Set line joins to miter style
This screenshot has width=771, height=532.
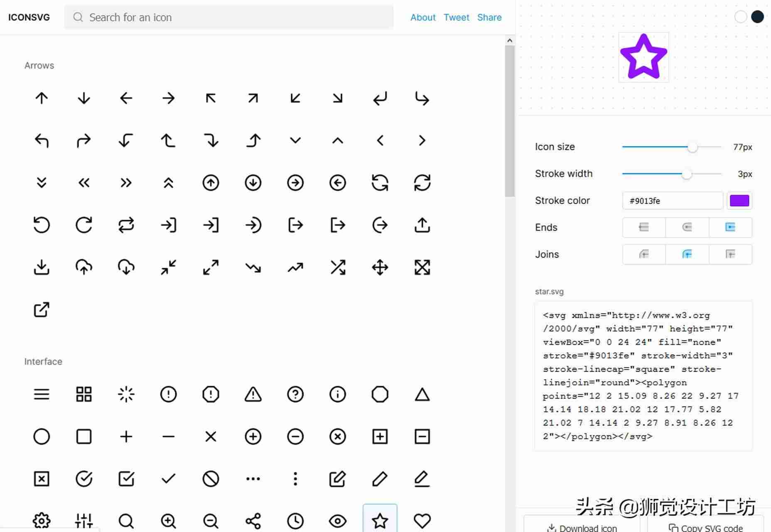point(730,254)
